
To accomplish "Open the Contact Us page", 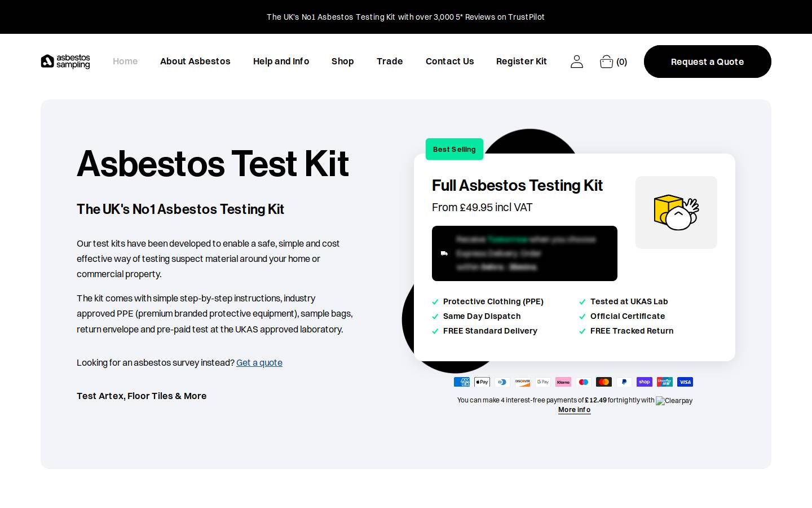I will [x=449, y=62].
